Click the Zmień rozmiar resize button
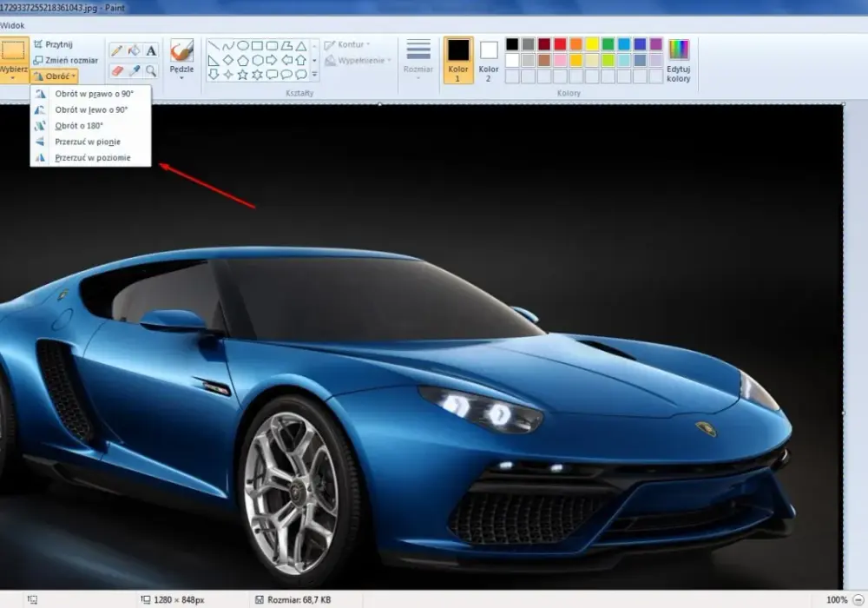The width and height of the screenshot is (868, 608). (65, 60)
